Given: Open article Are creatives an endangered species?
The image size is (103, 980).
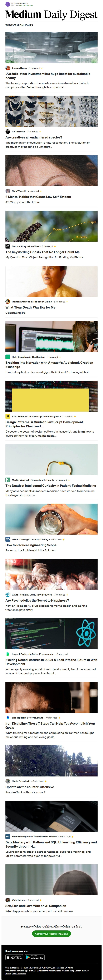Looking at the screenshot, I should click(x=34, y=137).
